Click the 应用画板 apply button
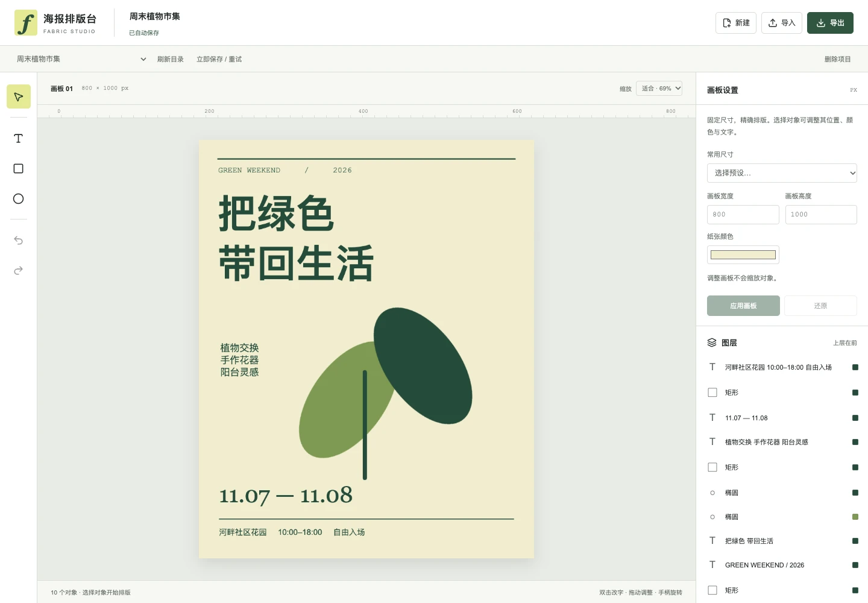The width and height of the screenshot is (868, 603). [x=743, y=306]
